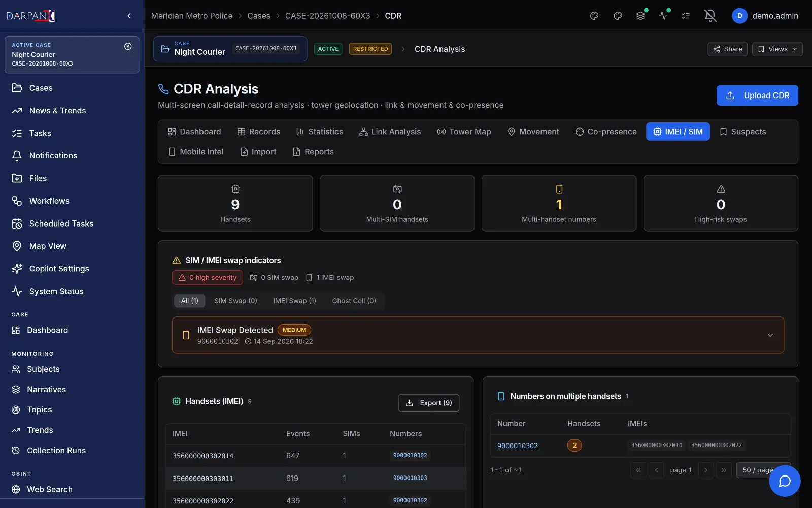Collapse the sidebar with the chevron
Screen dimensions: 812x508
coord(129,16)
